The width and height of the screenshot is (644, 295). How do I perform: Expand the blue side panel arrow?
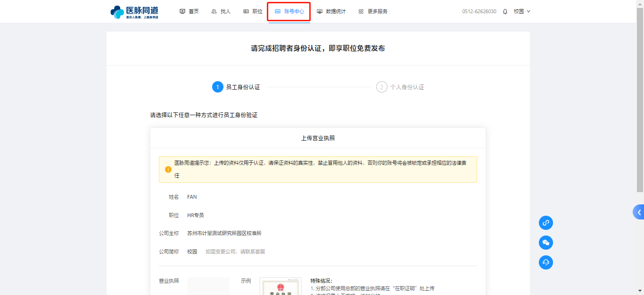(x=639, y=212)
